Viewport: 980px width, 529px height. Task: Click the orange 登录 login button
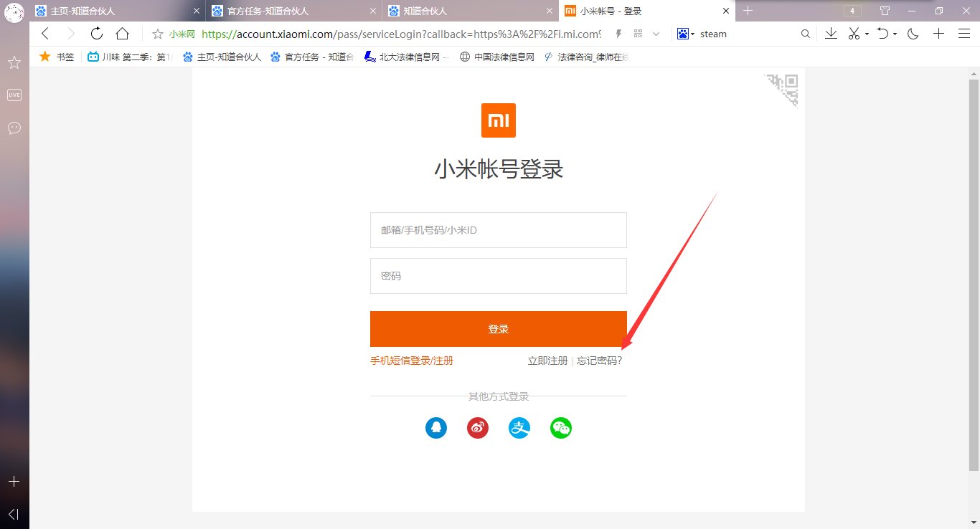click(x=498, y=328)
